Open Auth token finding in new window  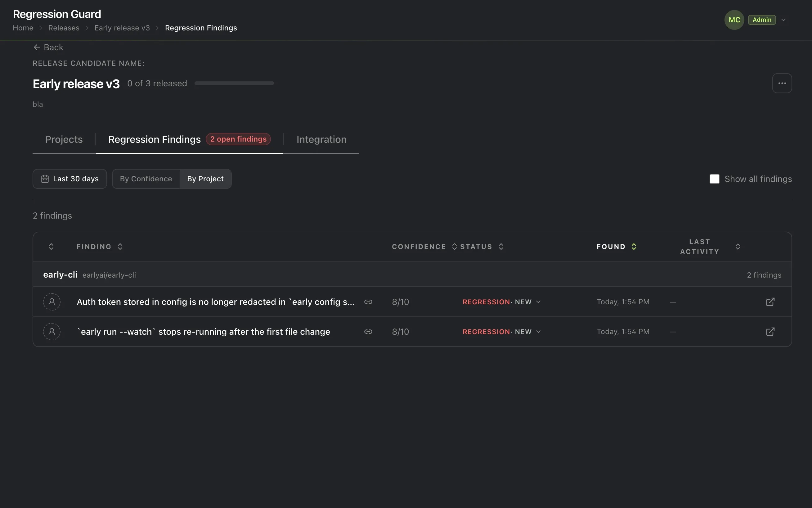tap(770, 302)
